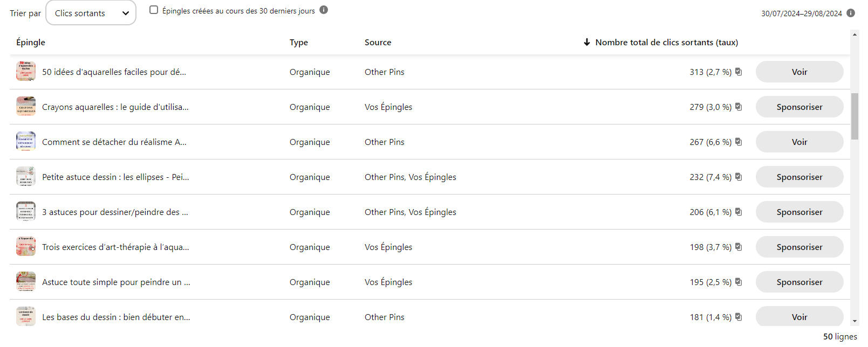
Task: Click 'Other Pins' source in '50 idées' row
Action: [385, 72]
